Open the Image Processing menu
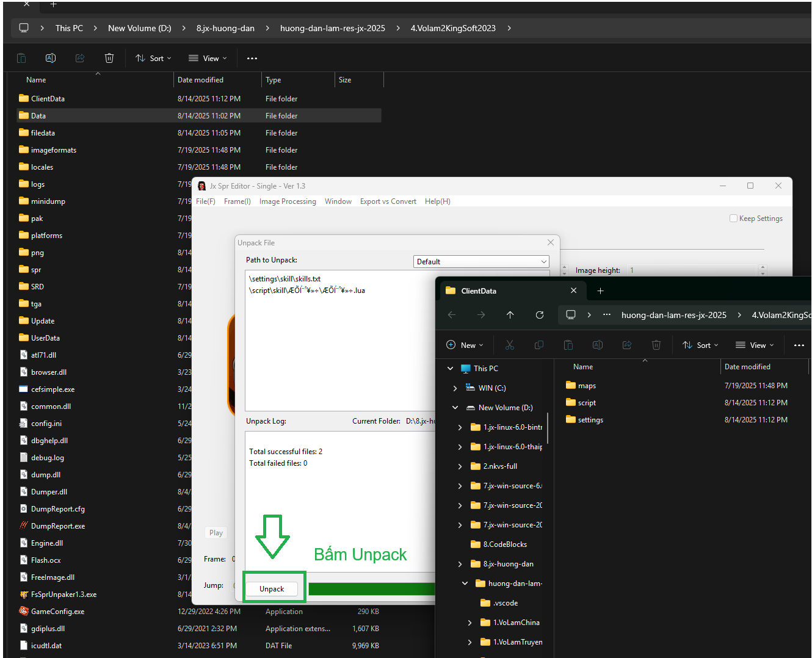 pos(288,201)
